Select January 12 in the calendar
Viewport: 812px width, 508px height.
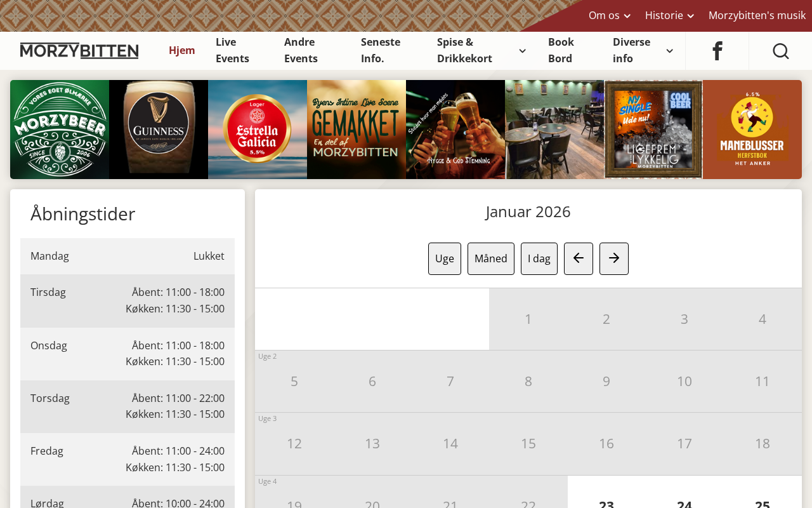coord(294,443)
